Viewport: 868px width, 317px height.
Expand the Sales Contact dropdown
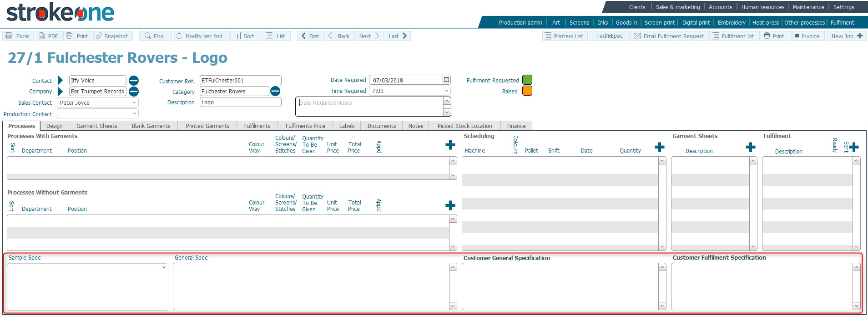pos(134,103)
